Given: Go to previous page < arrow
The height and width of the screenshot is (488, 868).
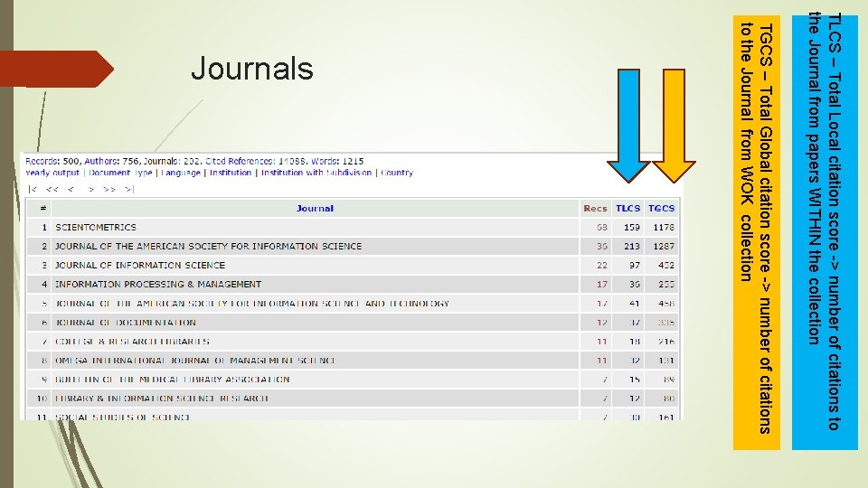Looking at the screenshot, I should pyautogui.click(x=71, y=189).
